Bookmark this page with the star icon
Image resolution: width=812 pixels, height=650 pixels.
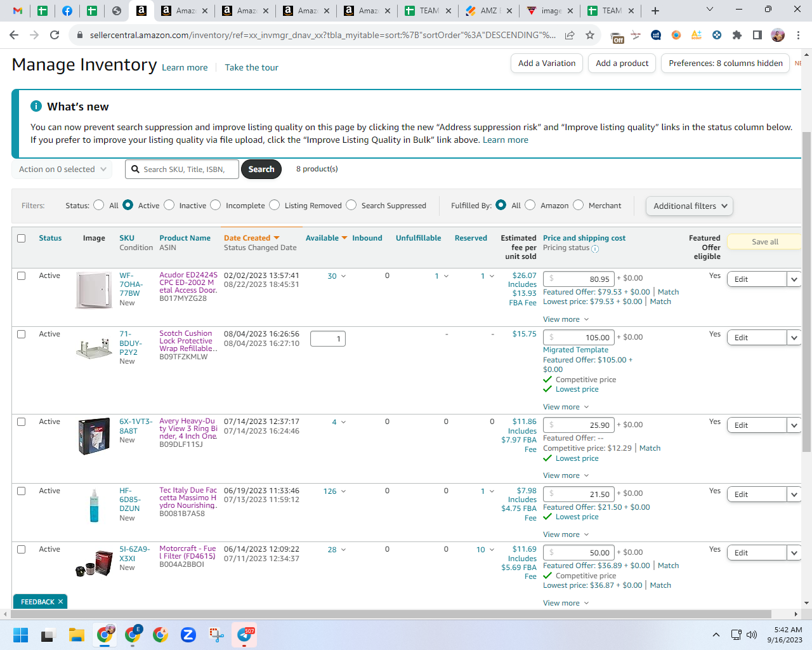[590, 35]
